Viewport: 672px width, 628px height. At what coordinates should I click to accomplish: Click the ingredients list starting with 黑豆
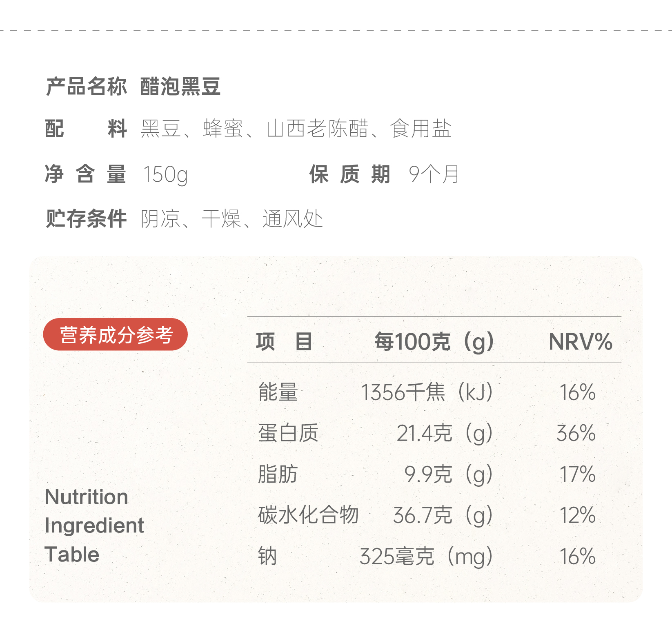point(296,129)
